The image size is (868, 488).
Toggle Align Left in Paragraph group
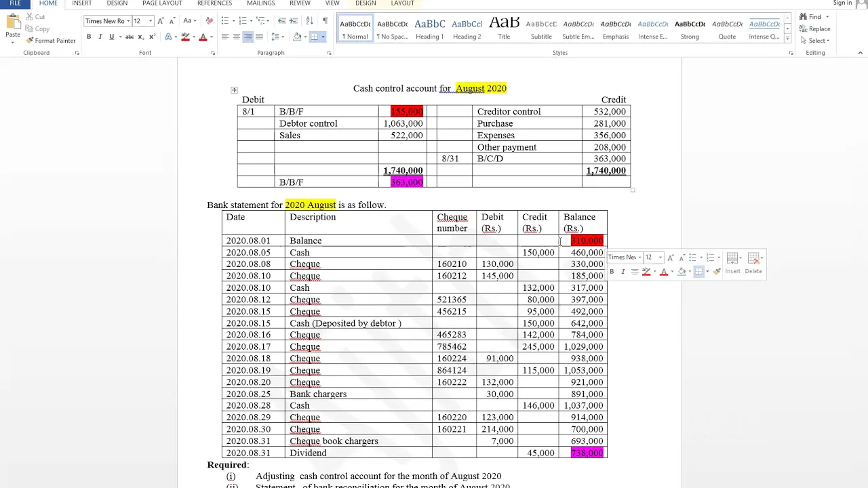tap(224, 37)
